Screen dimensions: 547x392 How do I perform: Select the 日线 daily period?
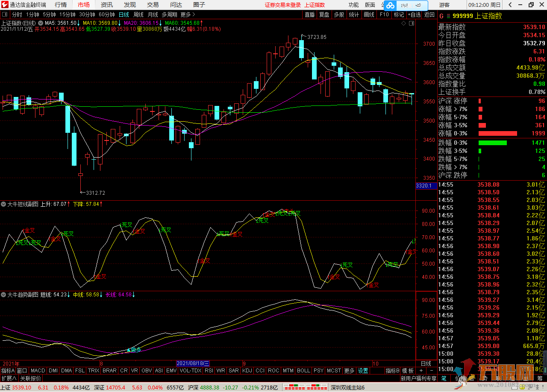(124, 15)
